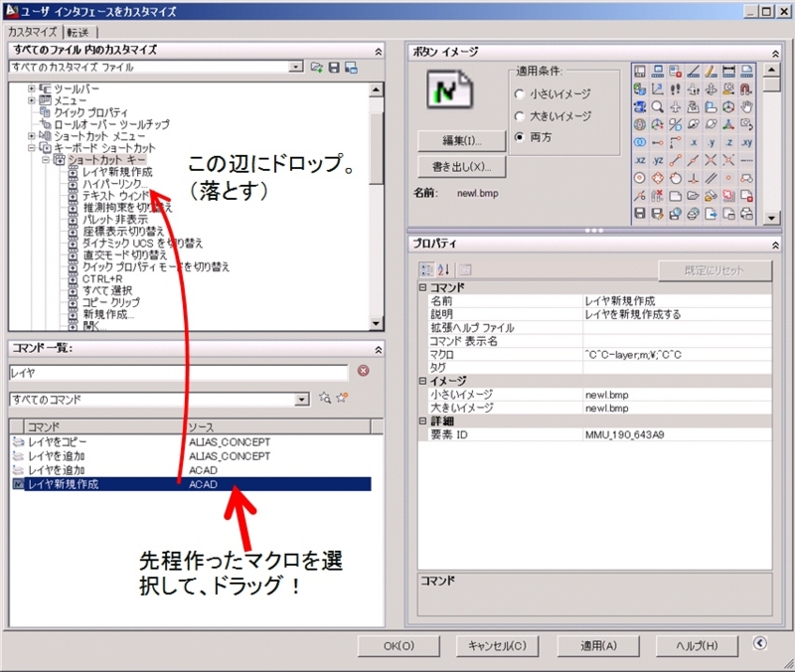Click the load partial customization file icon
795x672 pixels.
tap(317, 68)
